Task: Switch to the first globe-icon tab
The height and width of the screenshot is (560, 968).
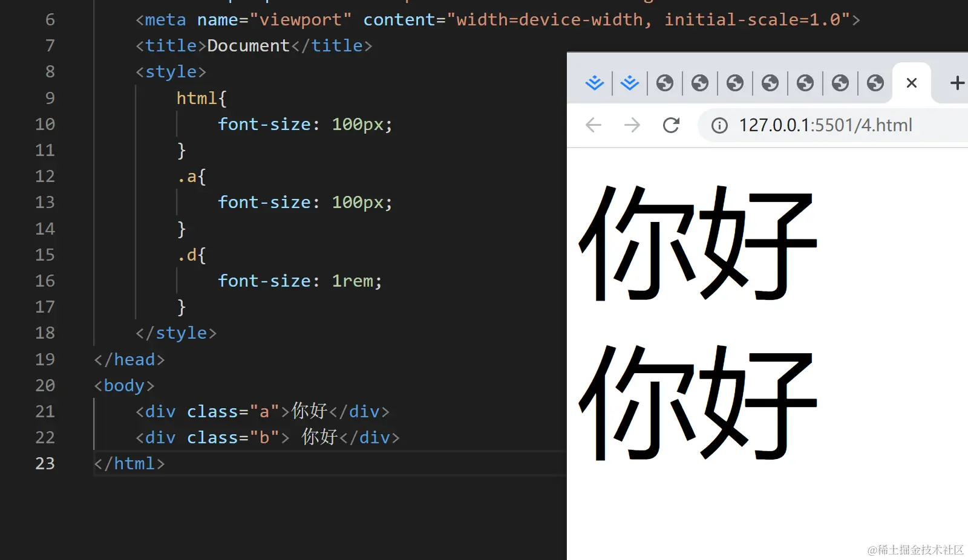Action: pos(665,83)
